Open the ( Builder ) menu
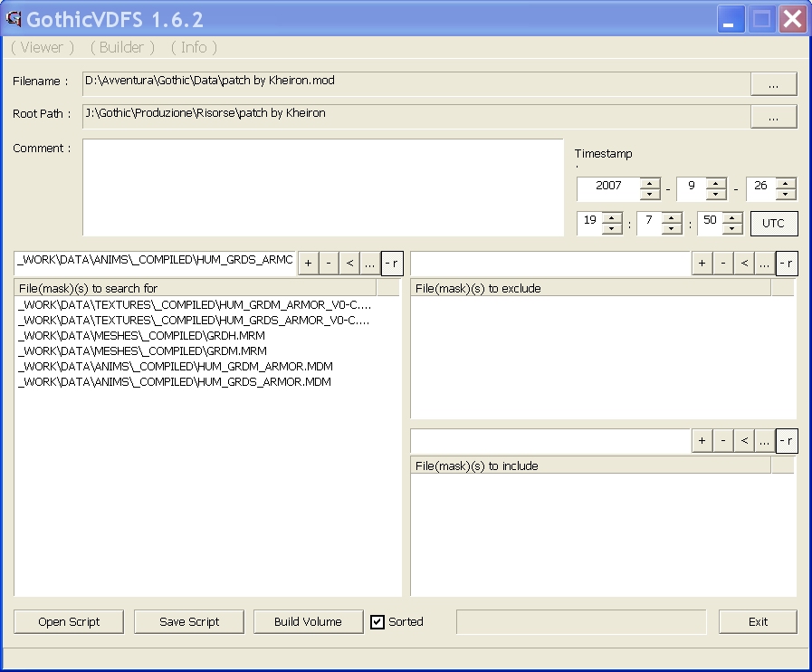 [x=122, y=48]
